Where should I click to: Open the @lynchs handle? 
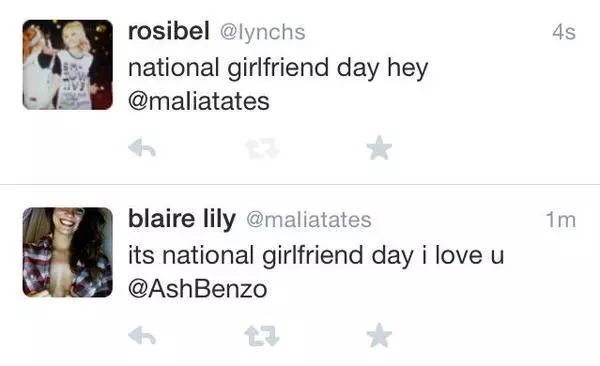(x=262, y=32)
